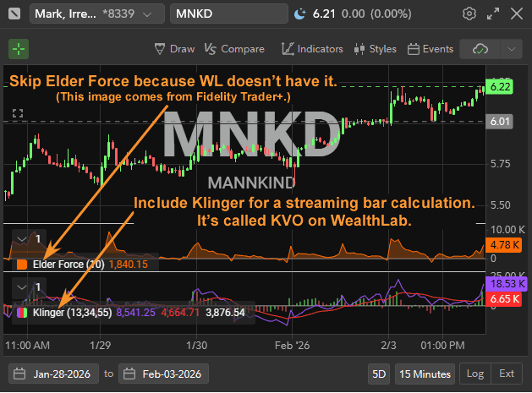Select the Elder Force (10) indicator label

pos(69,265)
